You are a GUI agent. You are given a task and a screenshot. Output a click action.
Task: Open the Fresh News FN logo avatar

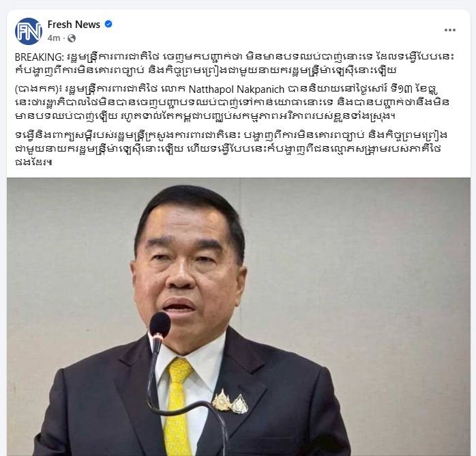tap(29, 31)
